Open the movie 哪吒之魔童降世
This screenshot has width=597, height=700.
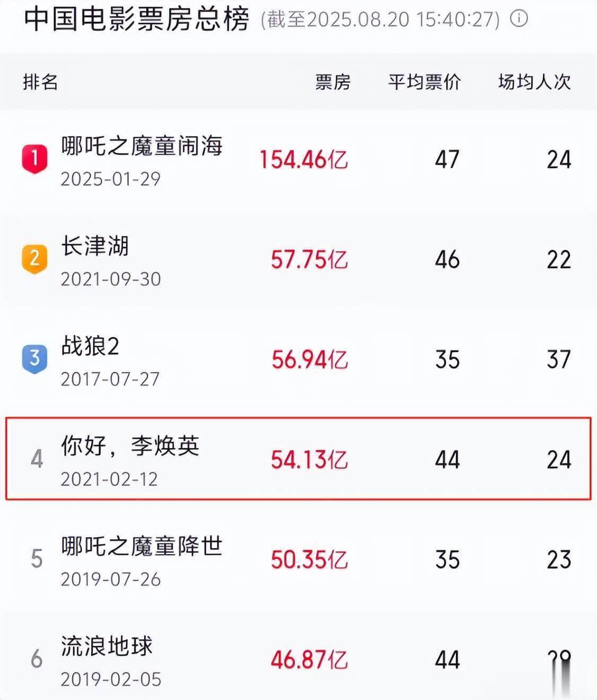142,546
